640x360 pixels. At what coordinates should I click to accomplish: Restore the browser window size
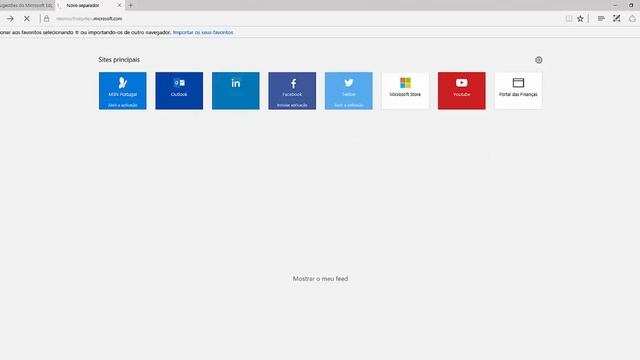tap(631, 5)
